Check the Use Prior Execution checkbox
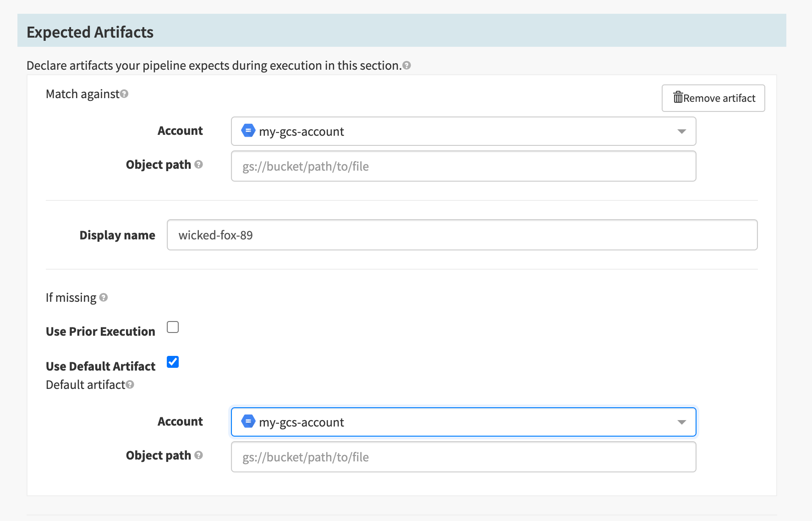 pos(173,327)
